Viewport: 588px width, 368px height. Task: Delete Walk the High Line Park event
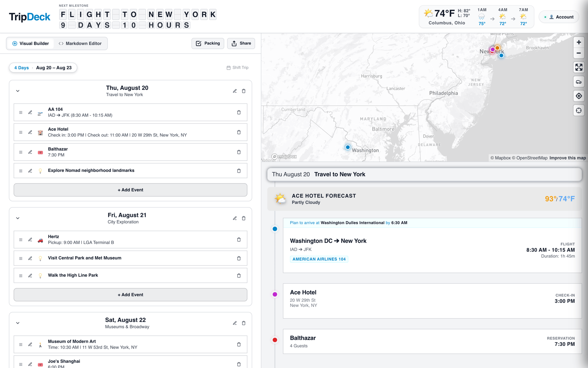click(x=239, y=276)
